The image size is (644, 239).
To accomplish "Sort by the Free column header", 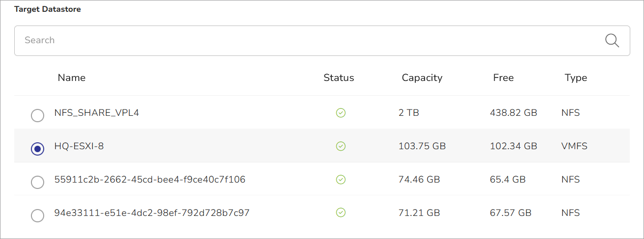I will 504,78.
